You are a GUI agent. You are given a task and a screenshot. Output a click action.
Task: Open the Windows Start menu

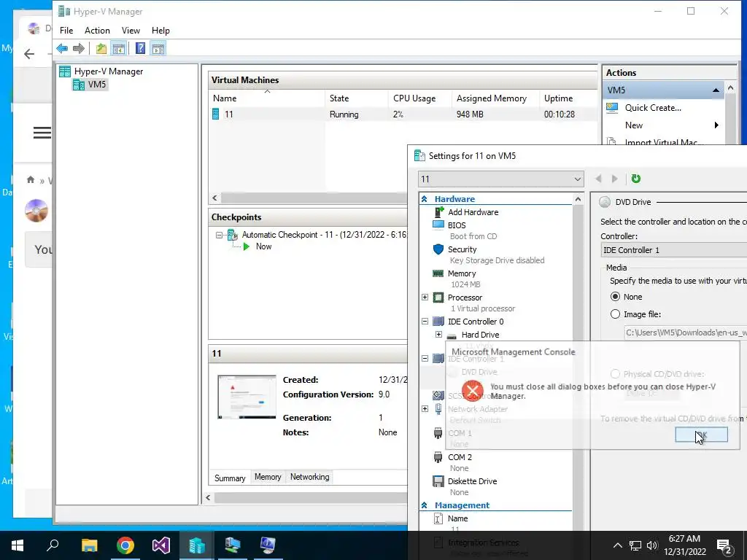click(18, 545)
